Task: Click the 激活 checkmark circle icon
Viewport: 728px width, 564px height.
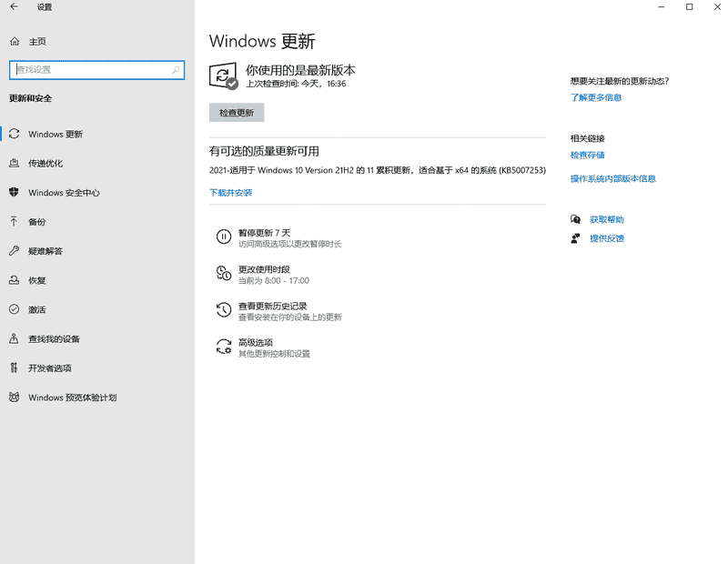Action: coord(15,309)
